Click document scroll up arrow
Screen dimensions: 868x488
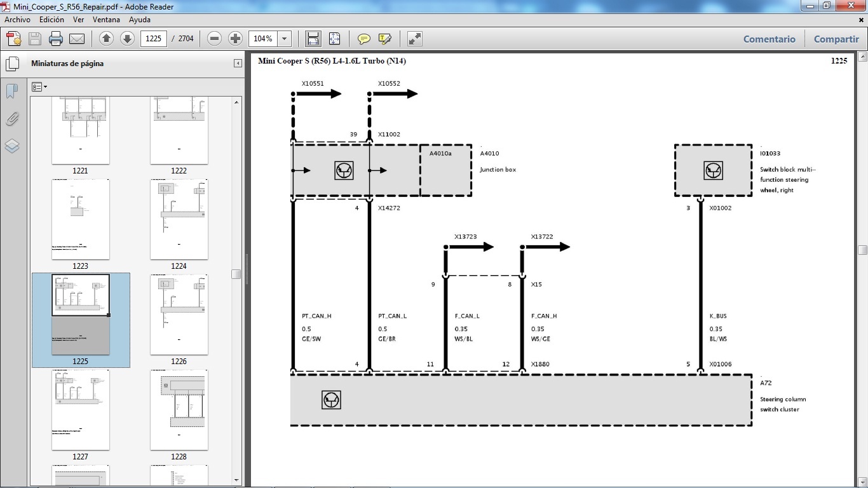(862, 58)
